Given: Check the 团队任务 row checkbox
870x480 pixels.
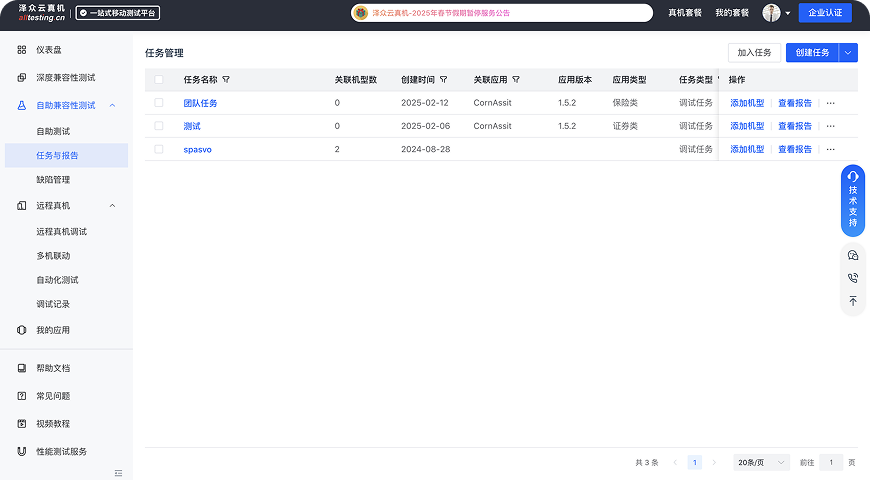Looking at the screenshot, I should click(x=159, y=103).
